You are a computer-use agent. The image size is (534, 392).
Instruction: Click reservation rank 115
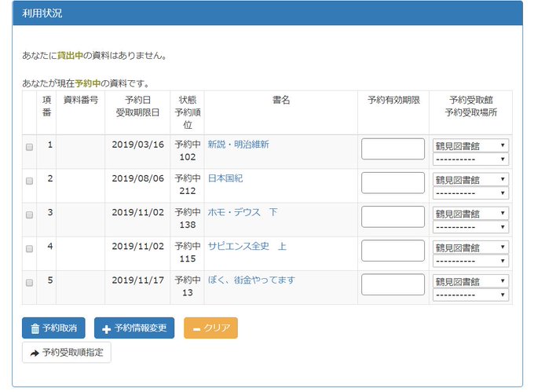click(x=188, y=258)
